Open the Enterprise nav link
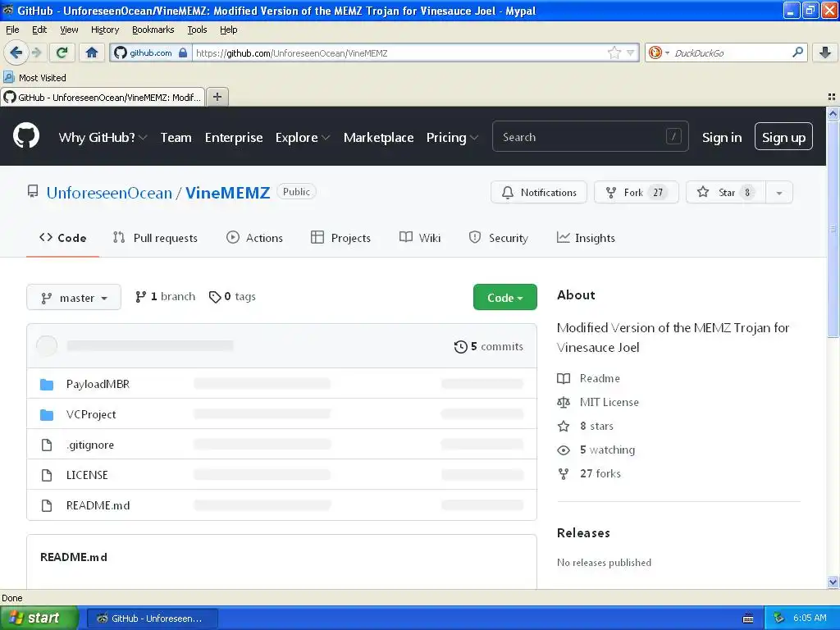This screenshot has width=840, height=630. [234, 138]
